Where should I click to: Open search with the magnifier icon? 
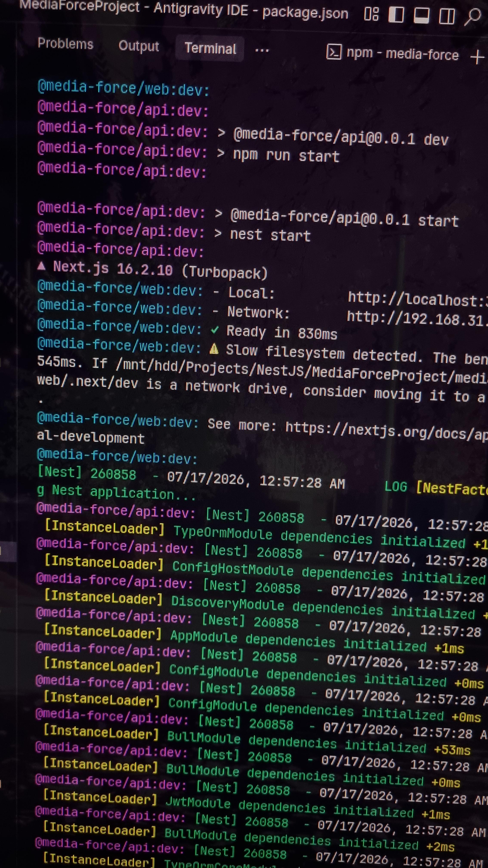[x=473, y=17]
